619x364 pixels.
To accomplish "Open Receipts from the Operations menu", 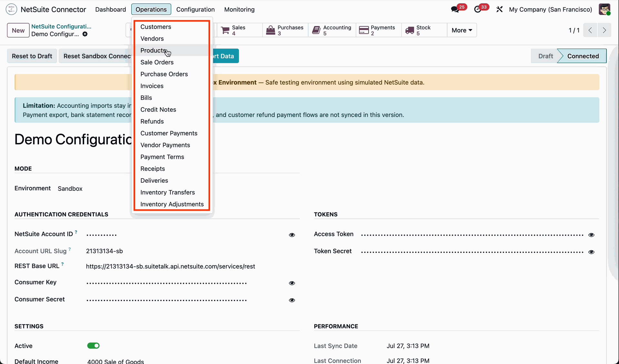I will pyautogui.click(x=172, y=169).
